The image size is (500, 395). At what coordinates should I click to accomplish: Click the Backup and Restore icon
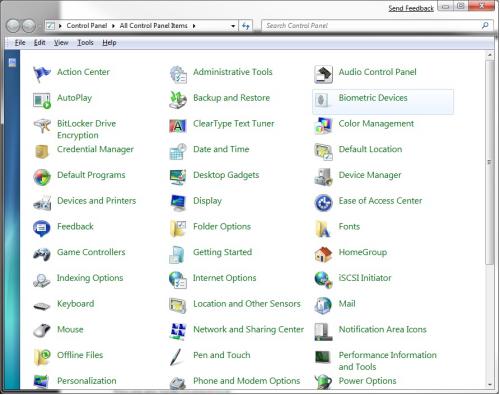178,100
